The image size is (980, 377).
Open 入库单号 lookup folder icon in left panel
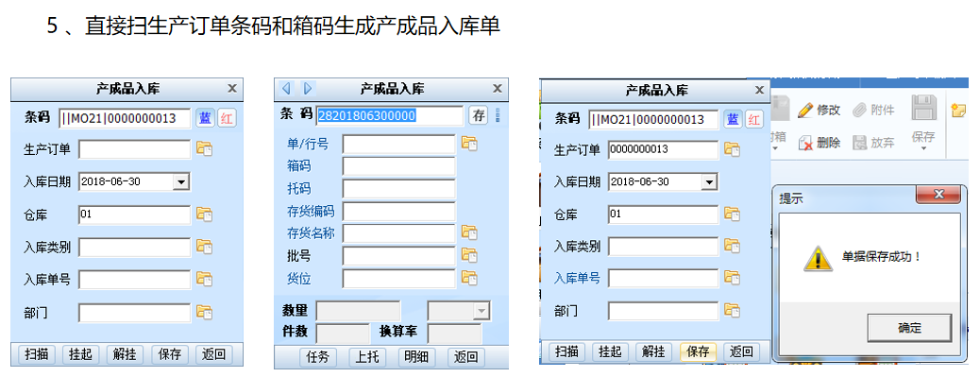point(204,279)
